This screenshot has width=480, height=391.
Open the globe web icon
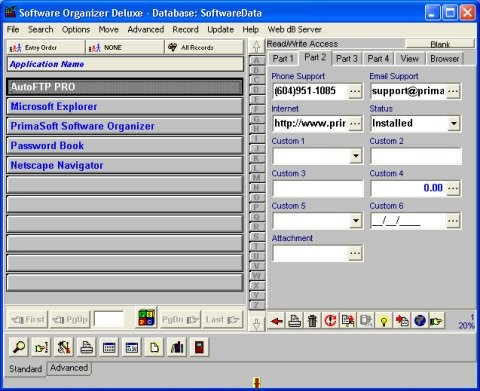pyautogui.click(x=420, y=321)
